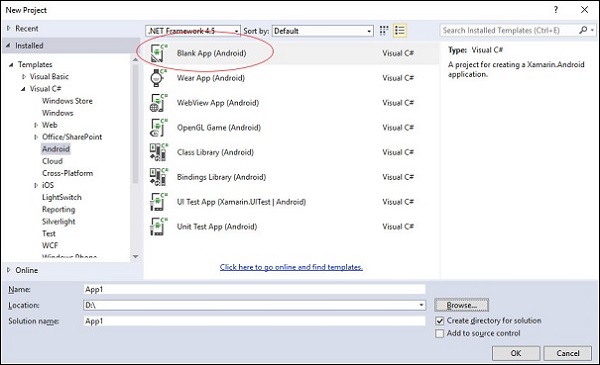
Task: Select the Android tree item
Action: (56, 149)
